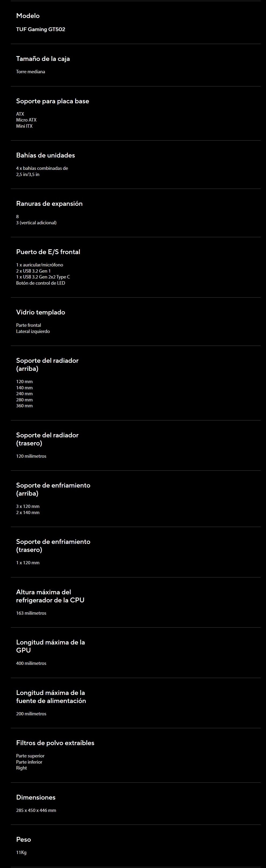266x868 pixels.
Task: Select the Micro ATX entry
Action: 26,120
